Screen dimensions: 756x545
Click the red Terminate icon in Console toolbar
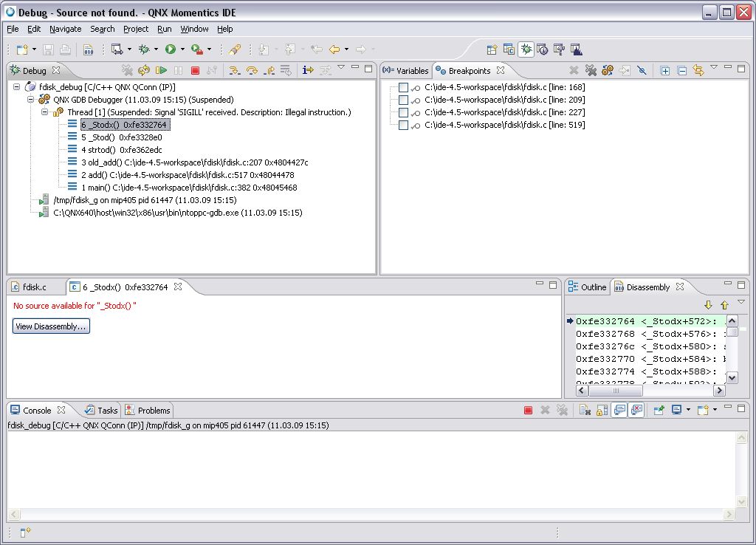(x=528, y=410)
